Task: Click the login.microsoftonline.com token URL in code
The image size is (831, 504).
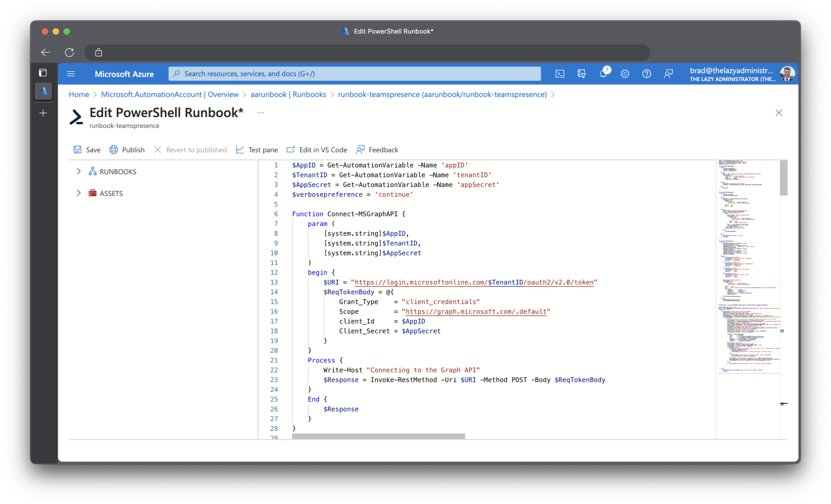Action: click(474, 282)
